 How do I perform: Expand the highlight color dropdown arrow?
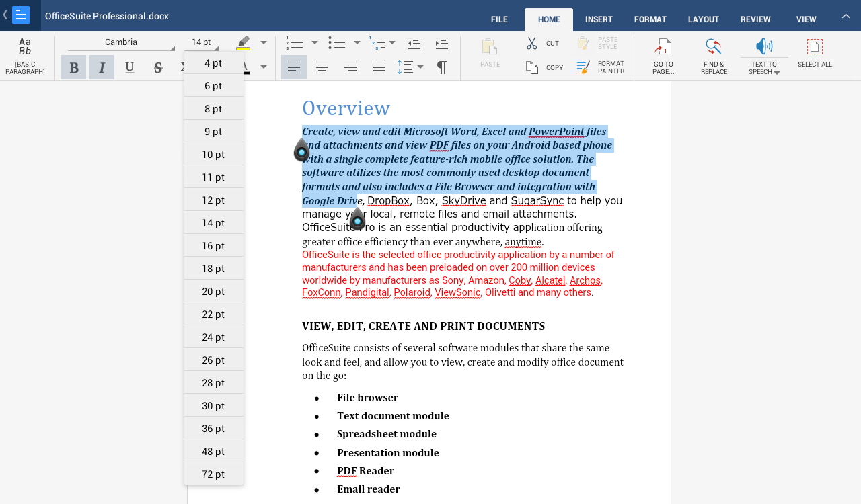(x=264, y=43)
